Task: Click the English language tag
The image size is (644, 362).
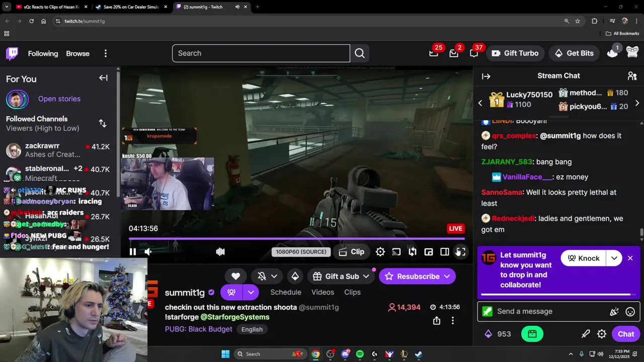Action: tap(252, 329)
